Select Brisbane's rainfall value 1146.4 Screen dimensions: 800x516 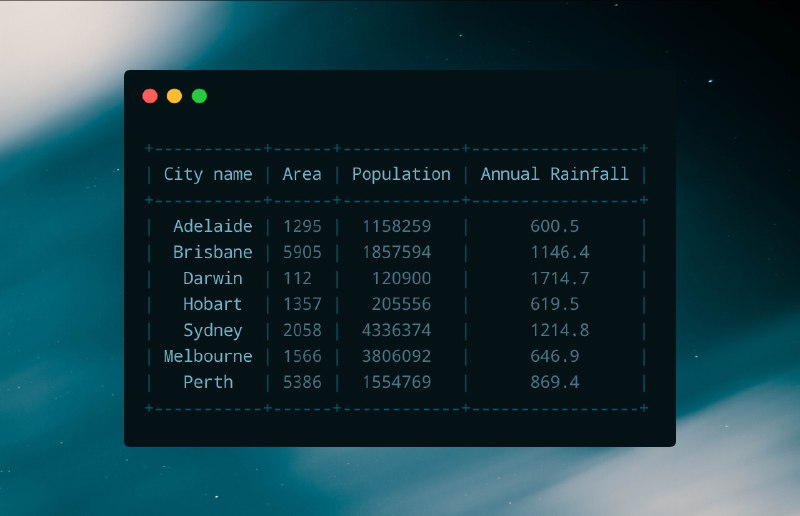(x=560, y=252)
